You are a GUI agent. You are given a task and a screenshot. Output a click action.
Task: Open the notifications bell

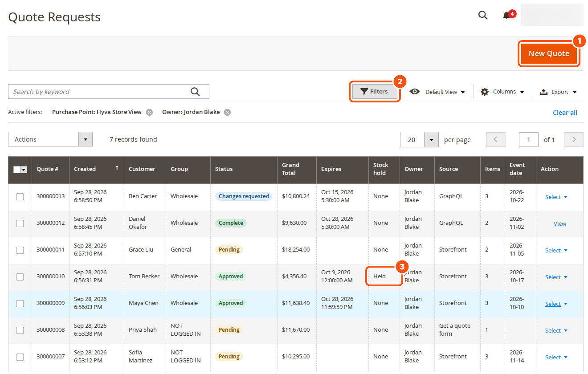(x=506, y=16)
